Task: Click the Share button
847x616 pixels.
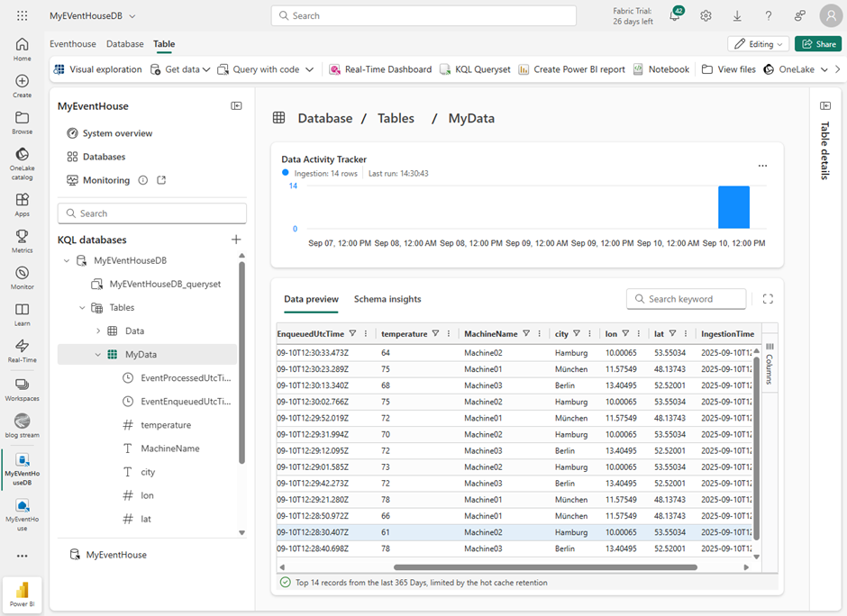Action: [x=817, y=44]
